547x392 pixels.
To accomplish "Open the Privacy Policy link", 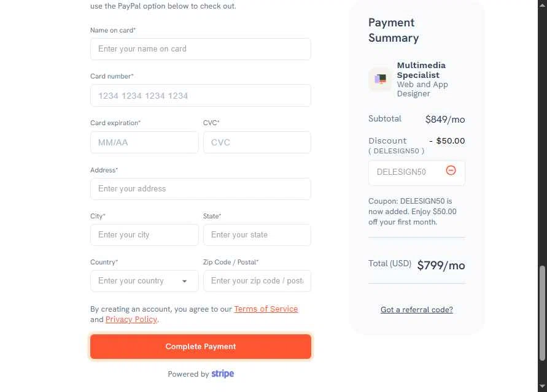I will (131, 320).
